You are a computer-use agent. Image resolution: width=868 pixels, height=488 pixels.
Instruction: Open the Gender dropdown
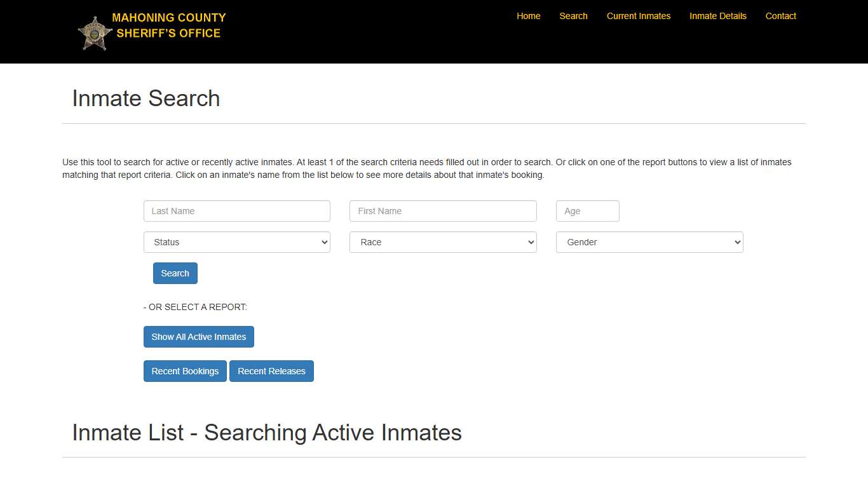pyautogui.click(x=649, y=242)
